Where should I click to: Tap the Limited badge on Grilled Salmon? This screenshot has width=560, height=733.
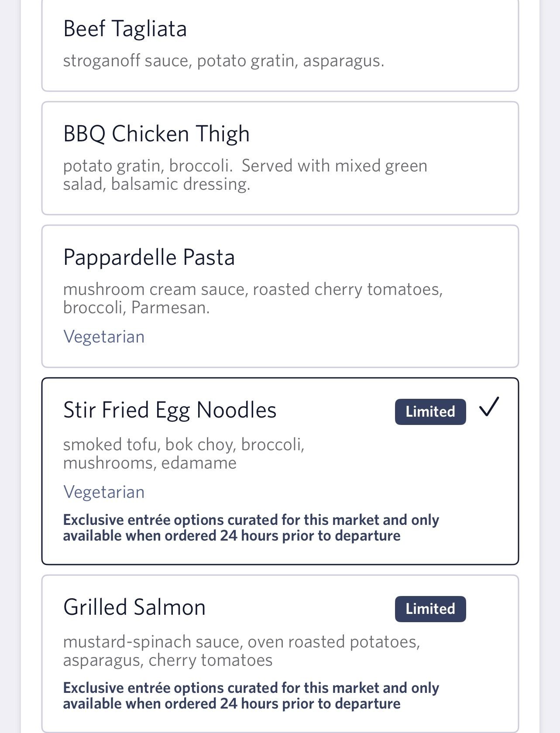tap(430, 609)
